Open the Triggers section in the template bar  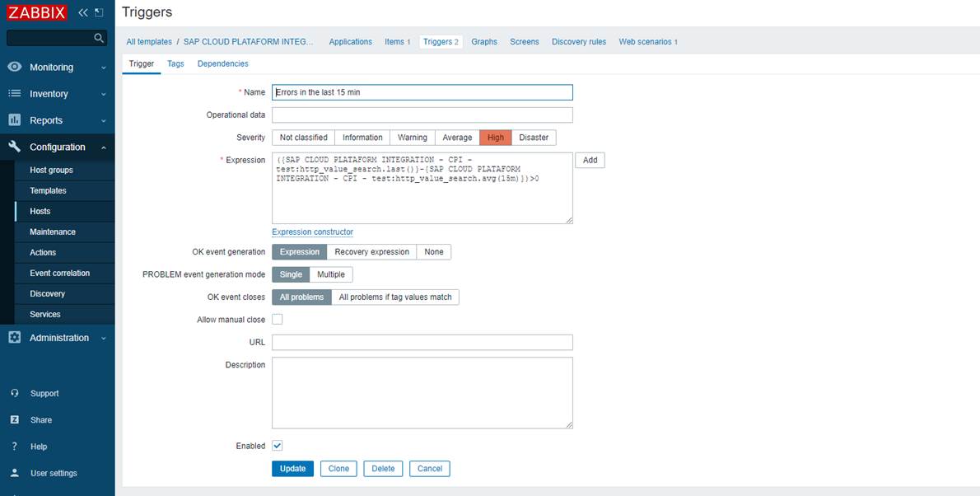pyautogui.click(x=441, y=42)
